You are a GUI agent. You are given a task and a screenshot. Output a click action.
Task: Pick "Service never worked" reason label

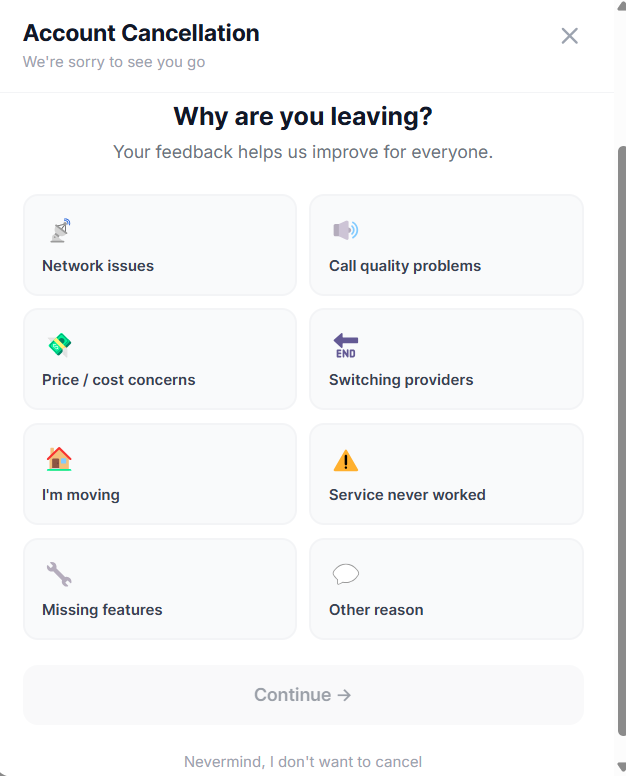tap(407, 495)
